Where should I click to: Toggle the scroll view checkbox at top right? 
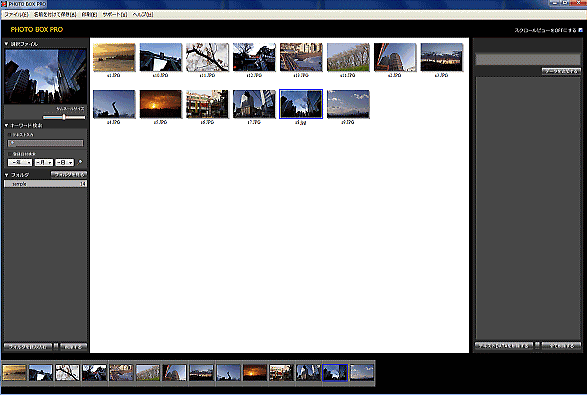click(x=581, y=30)
